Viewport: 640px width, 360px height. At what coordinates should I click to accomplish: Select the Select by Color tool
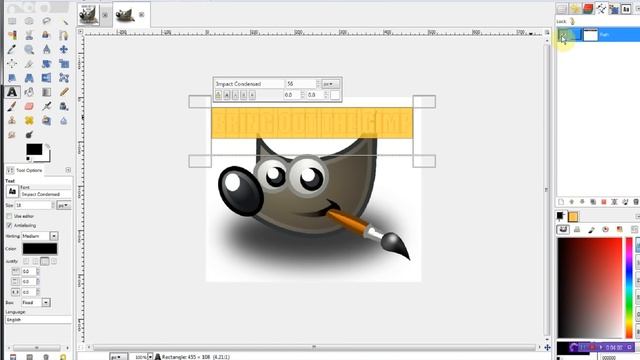[x=12, y=35]
